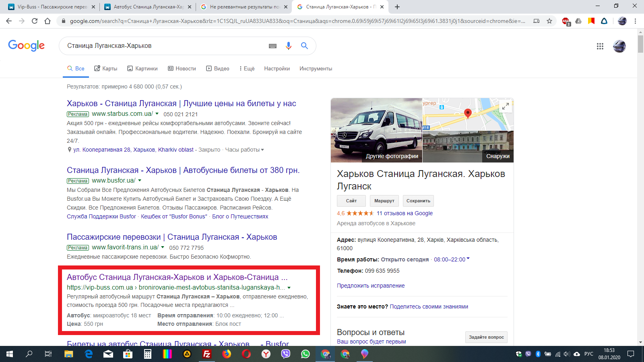Screen dimensions: 644x362
Task: Select the Новости search tab
Action: pyautogui.click(x=182, y=68)
